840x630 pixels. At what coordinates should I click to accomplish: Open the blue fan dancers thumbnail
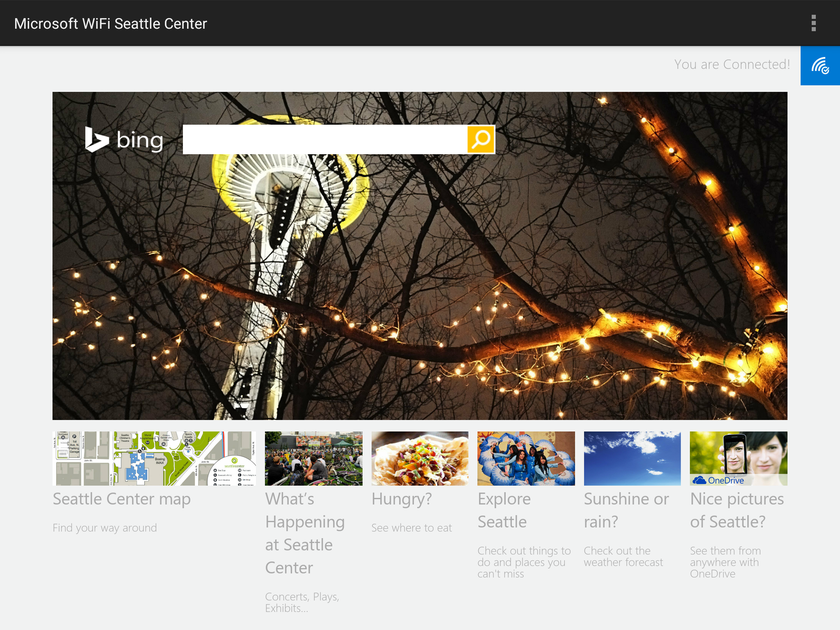[x=526, y=458]
